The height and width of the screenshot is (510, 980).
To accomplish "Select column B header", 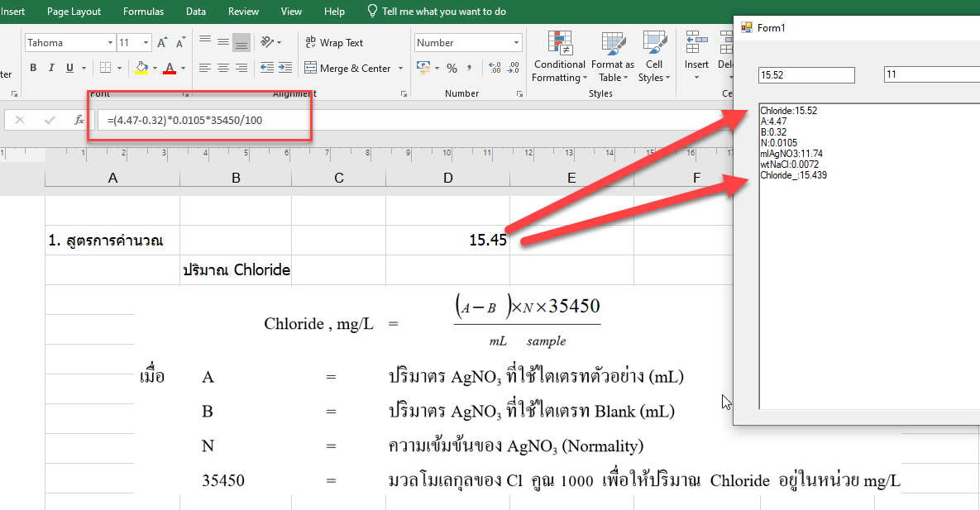I will (x=236, y=178).
